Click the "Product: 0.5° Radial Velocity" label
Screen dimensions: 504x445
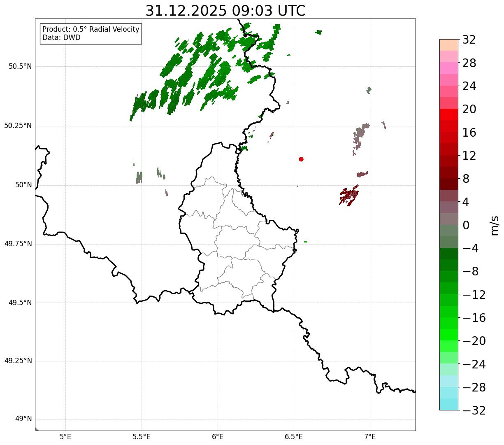click(x=91, y=30)
